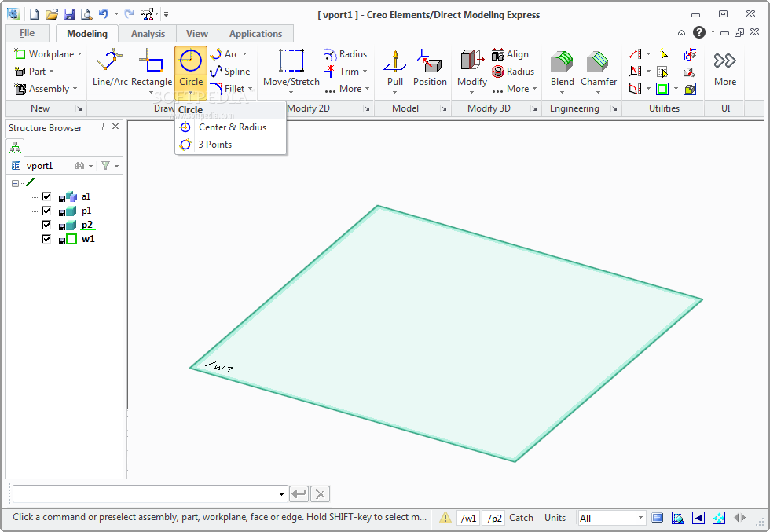Click Units in the status bar
This screenshot has height=532, width=770.
555,518
